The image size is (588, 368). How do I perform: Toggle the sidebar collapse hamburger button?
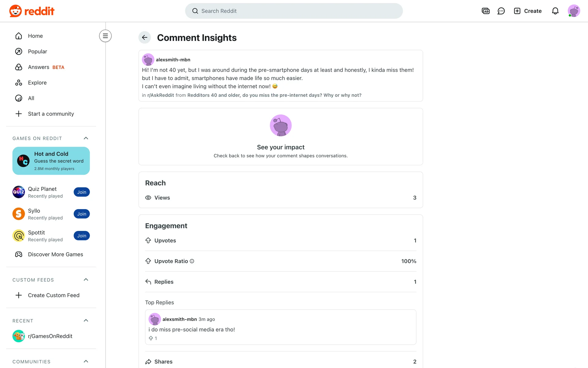click(x=105, y=36)
